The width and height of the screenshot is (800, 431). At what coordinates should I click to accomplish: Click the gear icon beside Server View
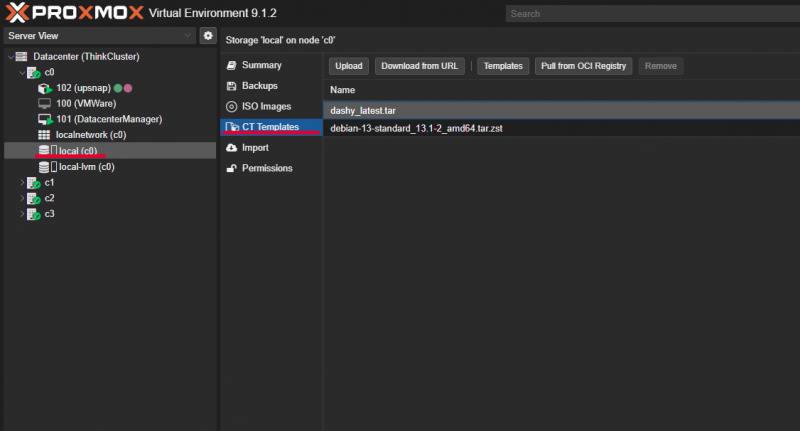(208, 35)
